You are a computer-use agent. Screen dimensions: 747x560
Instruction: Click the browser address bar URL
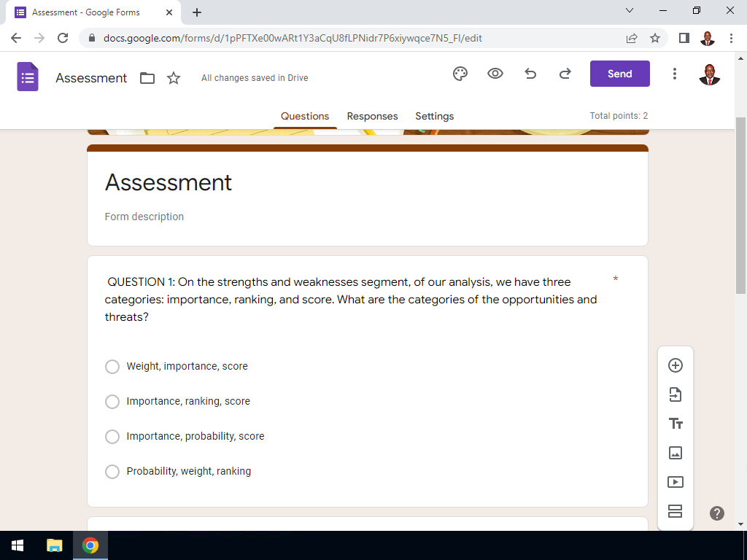pyautogui.click(x=293, y=38)
